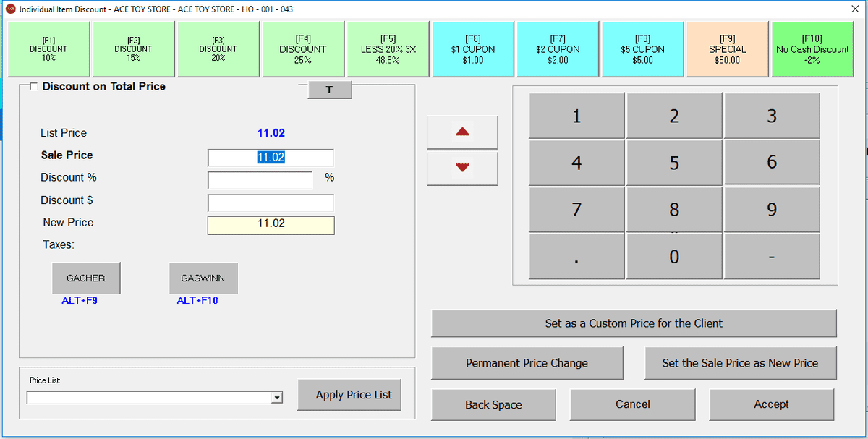Apply the [F3] 20% discount

tap(218, 49)
